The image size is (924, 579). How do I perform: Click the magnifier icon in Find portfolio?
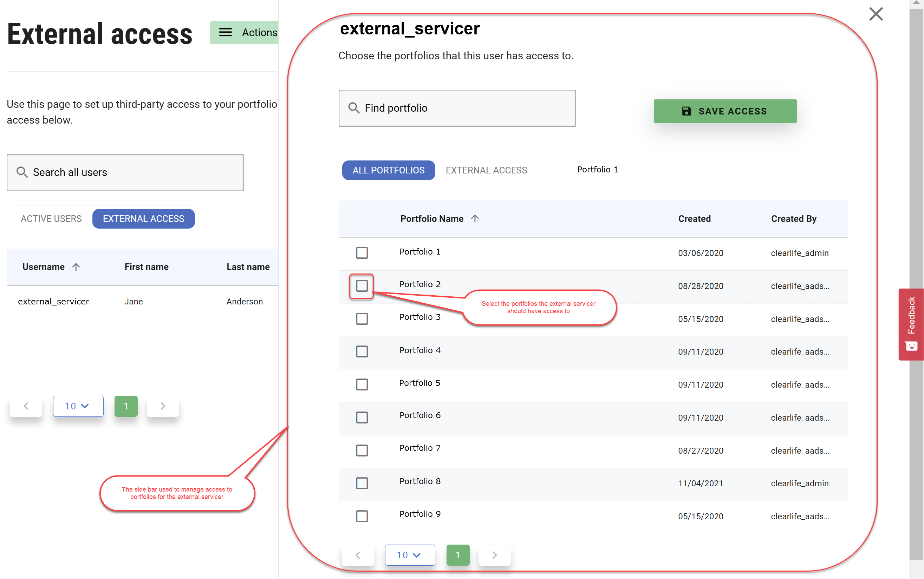(353, 108)
